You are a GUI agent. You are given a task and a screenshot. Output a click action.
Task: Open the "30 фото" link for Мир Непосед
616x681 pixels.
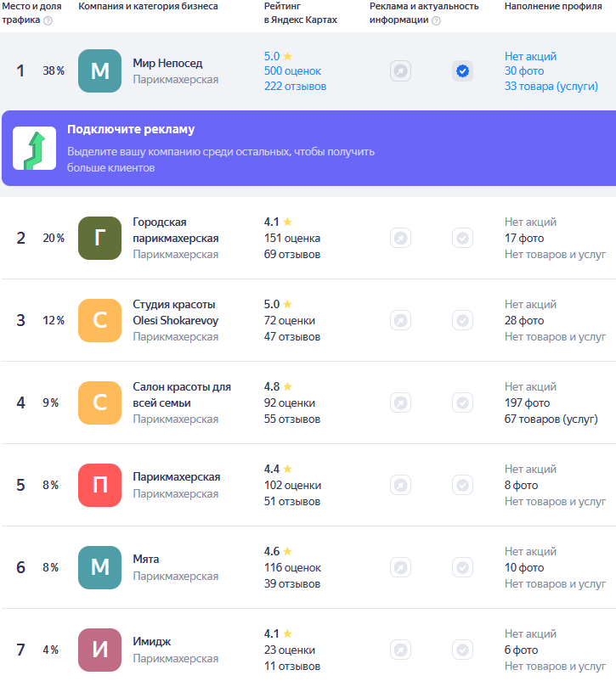coord(523,71)
